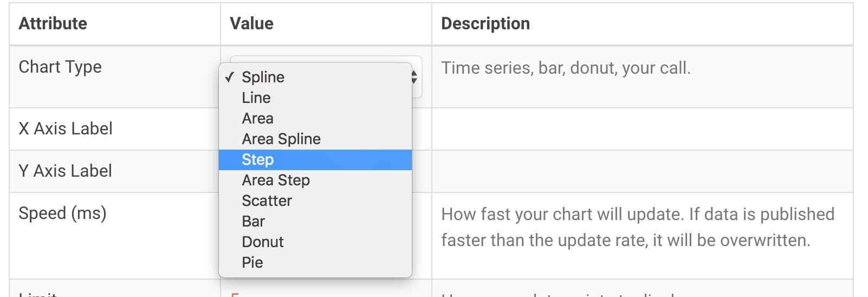Select Scatter from the chart list

pos(267,201)
